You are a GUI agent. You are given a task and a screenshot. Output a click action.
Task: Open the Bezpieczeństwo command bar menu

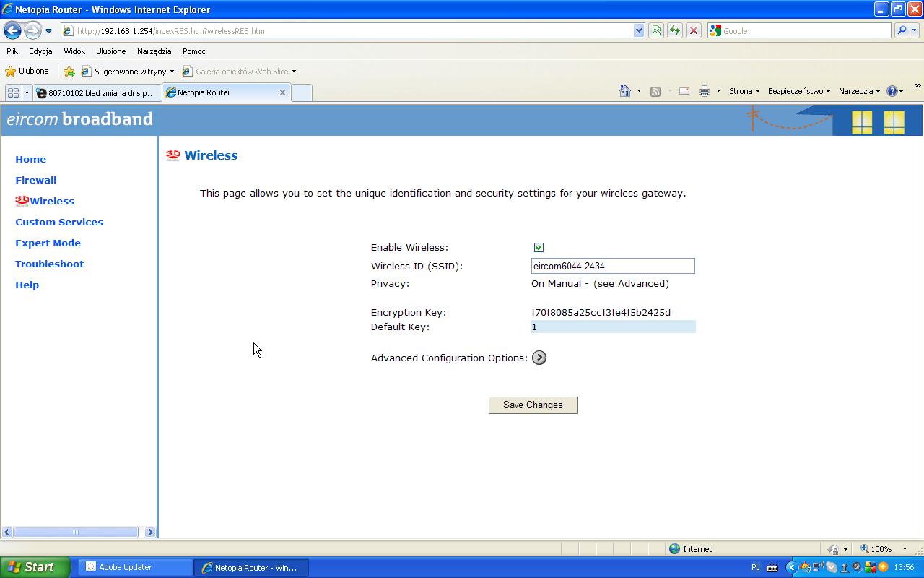tap(799, 91)
